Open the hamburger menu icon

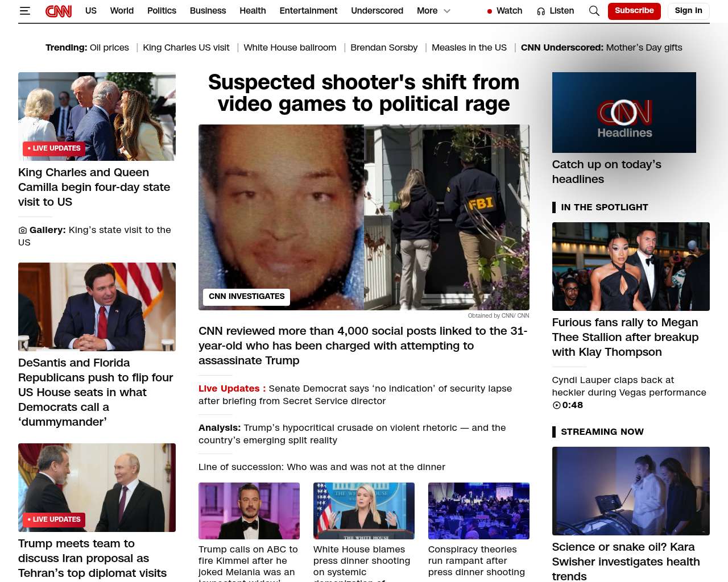[25, 11]
